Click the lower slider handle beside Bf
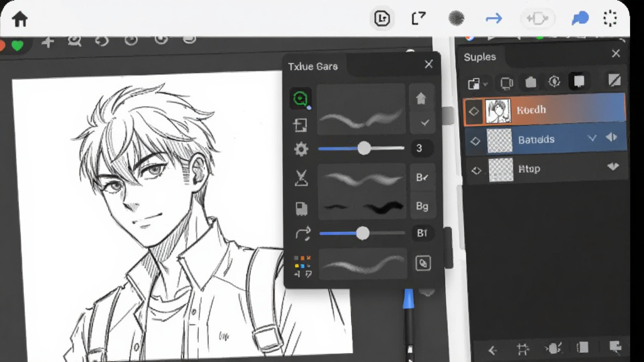This screenshot has height=362, width=644. pos(362,234)
